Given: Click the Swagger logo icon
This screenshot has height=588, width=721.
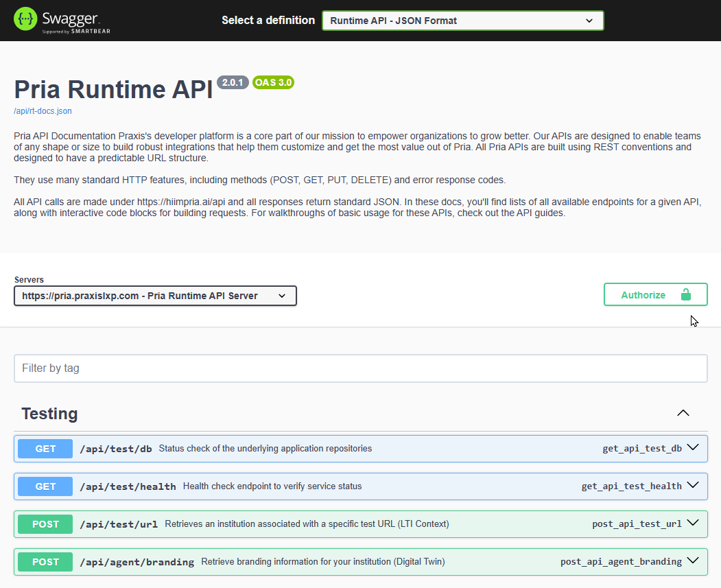Looking at the screenshot, I should (25, 19).
